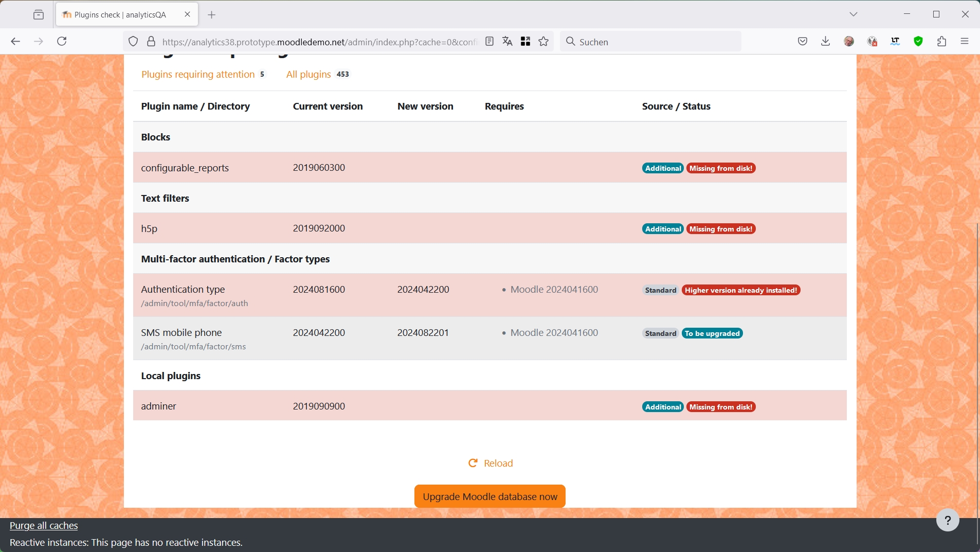Select the adminer local plugin name
This screenshot has height=552, width=980.
[159, 406]
